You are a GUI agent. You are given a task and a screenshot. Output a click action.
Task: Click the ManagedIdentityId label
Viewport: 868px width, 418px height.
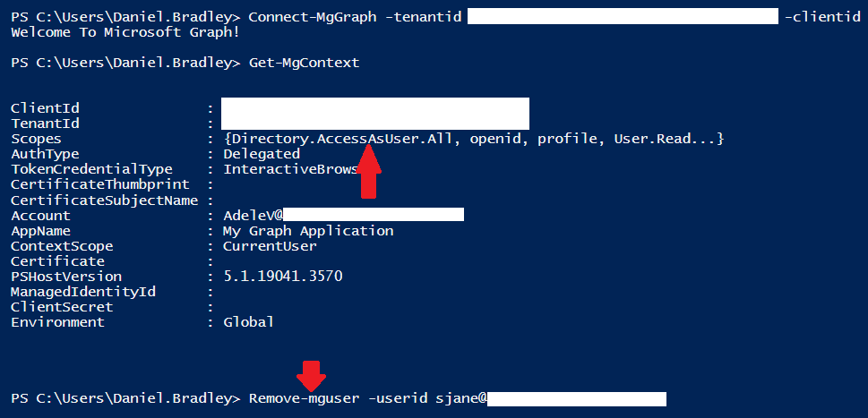point(83,292)
